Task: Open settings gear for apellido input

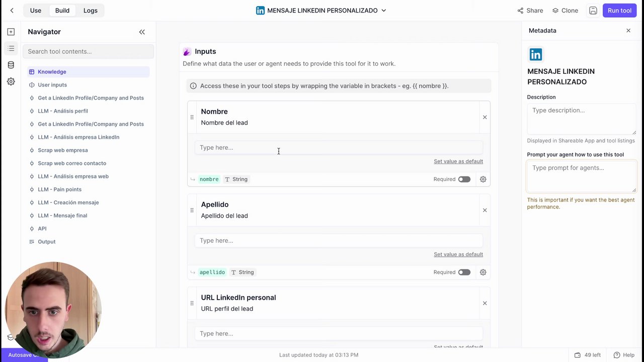Action: [x=483, y=272]
